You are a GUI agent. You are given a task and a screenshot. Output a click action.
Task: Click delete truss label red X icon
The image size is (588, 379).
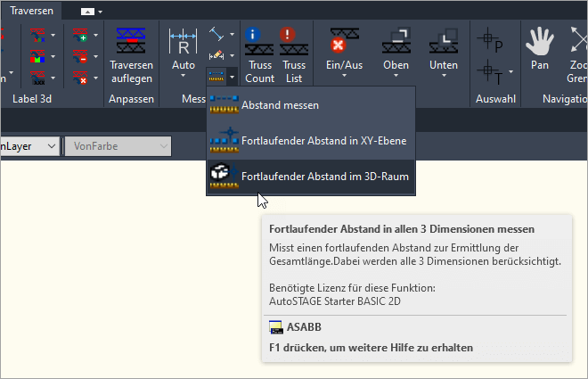(80, 78)
